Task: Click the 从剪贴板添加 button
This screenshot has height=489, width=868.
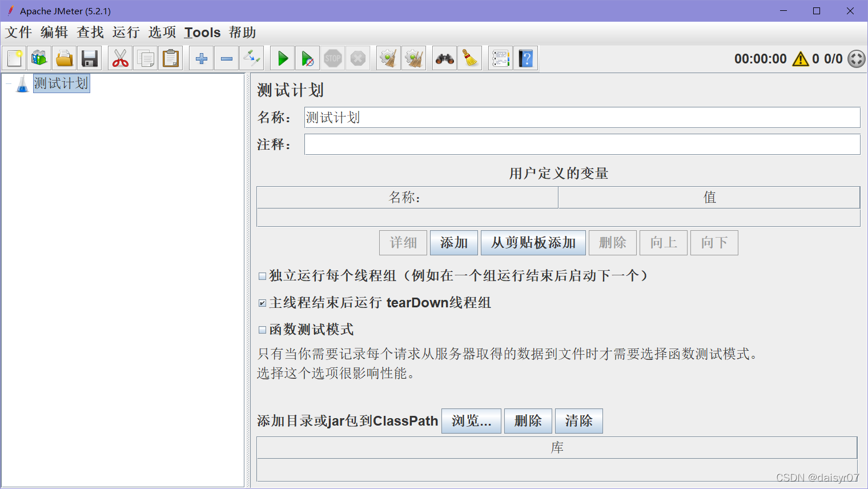Action: click(x=533, y=243)
